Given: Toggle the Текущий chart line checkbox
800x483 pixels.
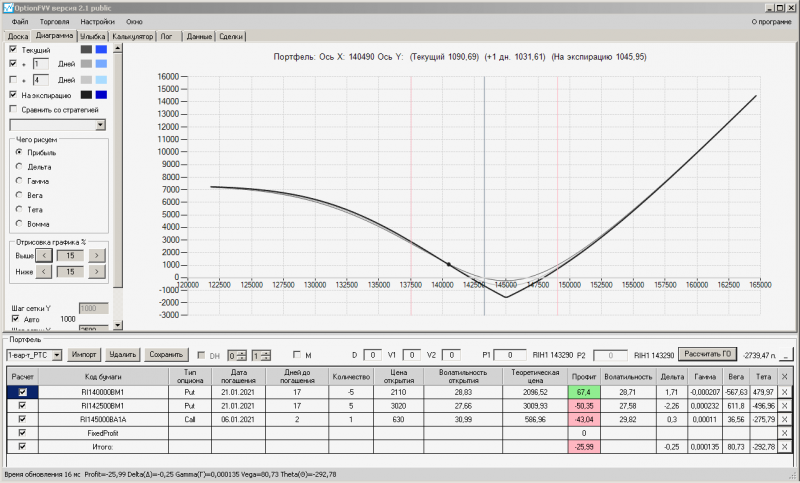Looking at the screenshot, I should (13, 49).
